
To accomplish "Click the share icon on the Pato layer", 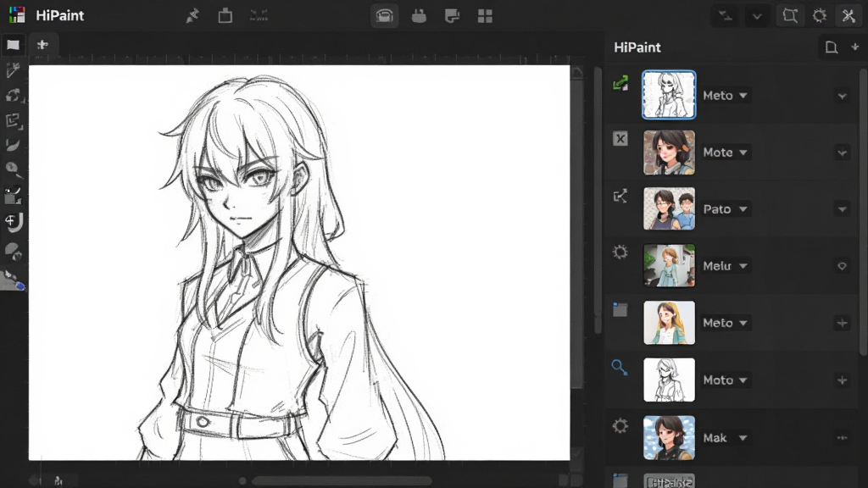I will [x=620, y=196].
